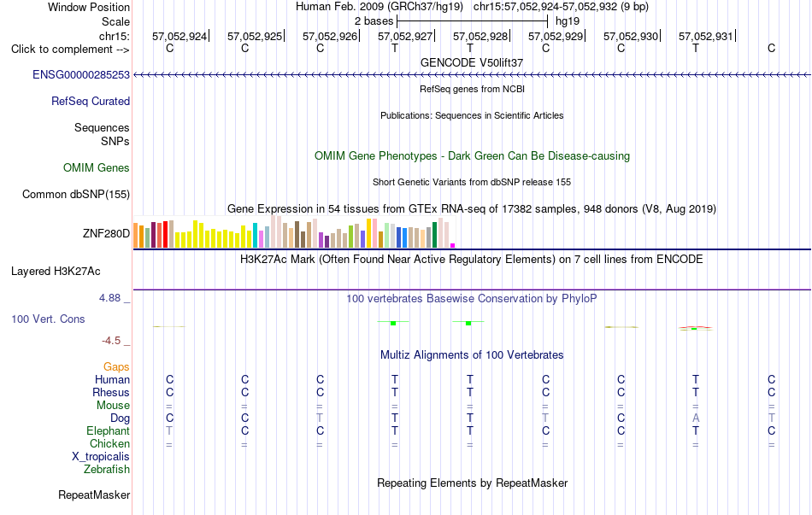
Task: Click the ZNF280D GTEx label
Action: 106,233
